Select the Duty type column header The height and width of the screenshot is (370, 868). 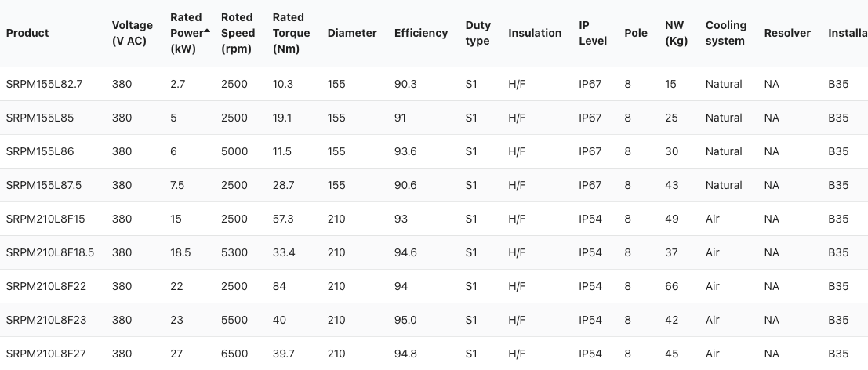(x=478, y=33)
